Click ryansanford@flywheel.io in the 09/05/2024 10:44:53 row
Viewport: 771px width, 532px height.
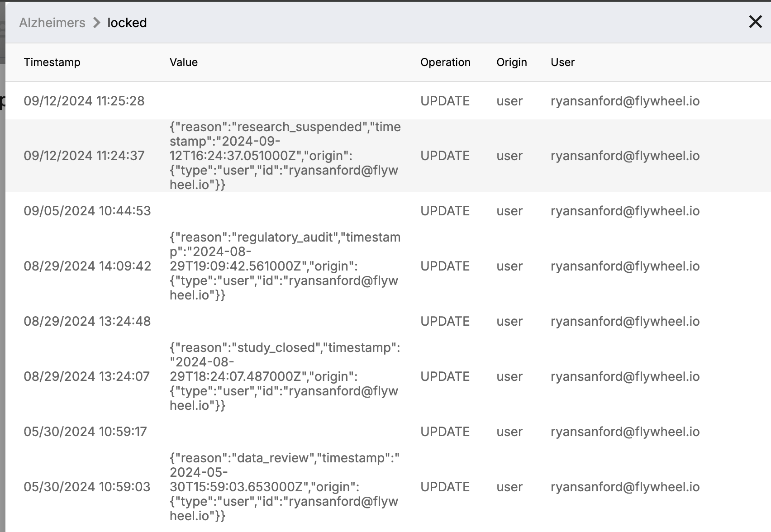625,211
